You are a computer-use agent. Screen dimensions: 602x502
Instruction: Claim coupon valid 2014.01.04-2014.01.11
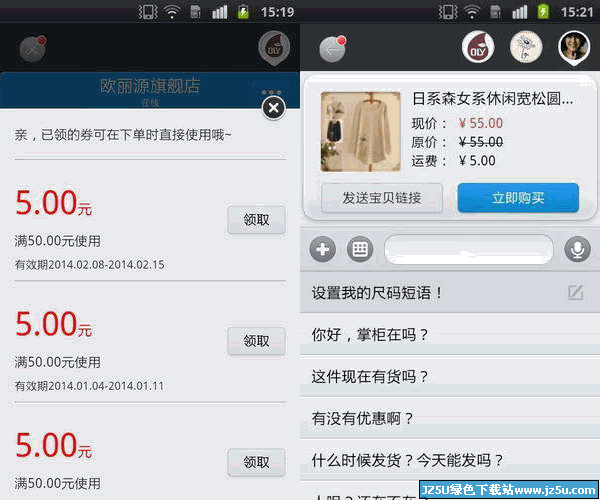256,341
